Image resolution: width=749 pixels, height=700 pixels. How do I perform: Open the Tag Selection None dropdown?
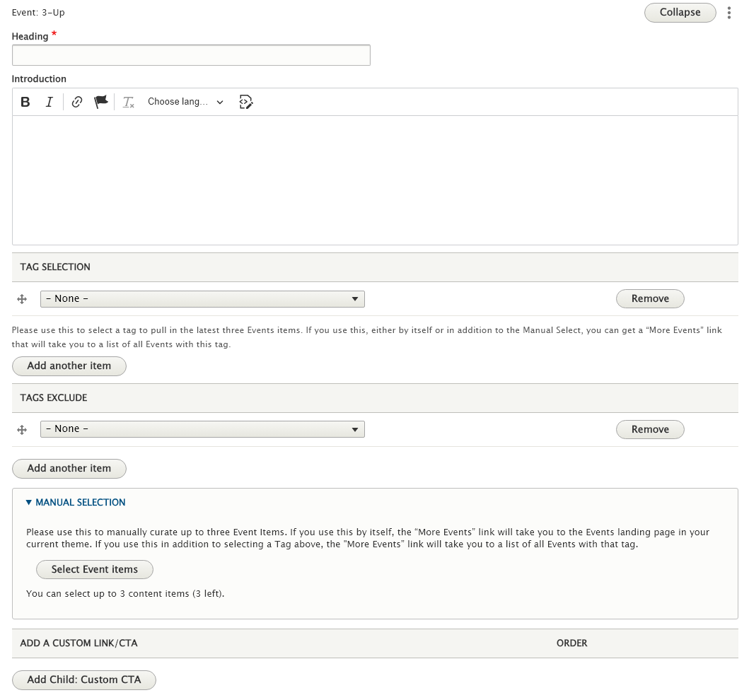(202, 299)
